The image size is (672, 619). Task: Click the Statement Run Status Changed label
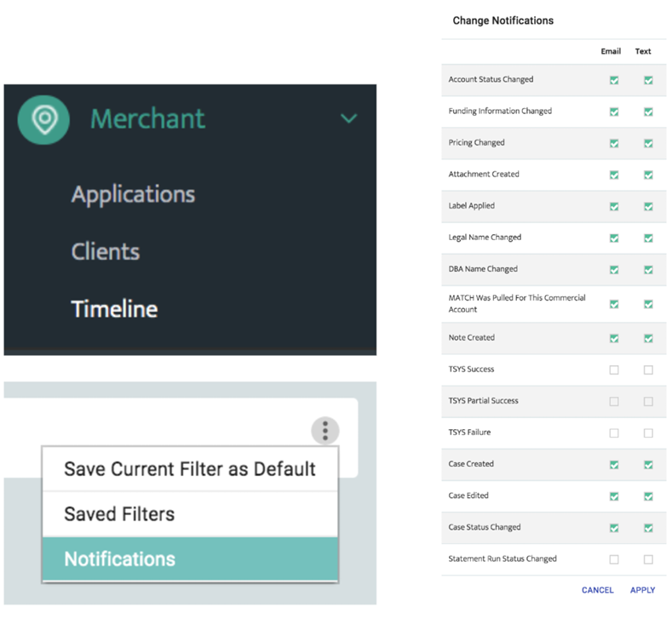click(x=503, y=559)
